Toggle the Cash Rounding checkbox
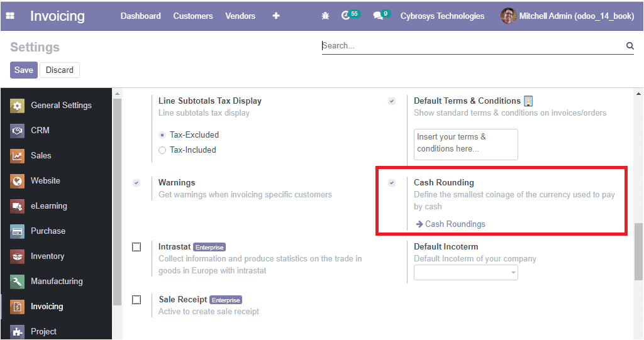This screenshot has height=340, width=644. [x=392, y=183]
